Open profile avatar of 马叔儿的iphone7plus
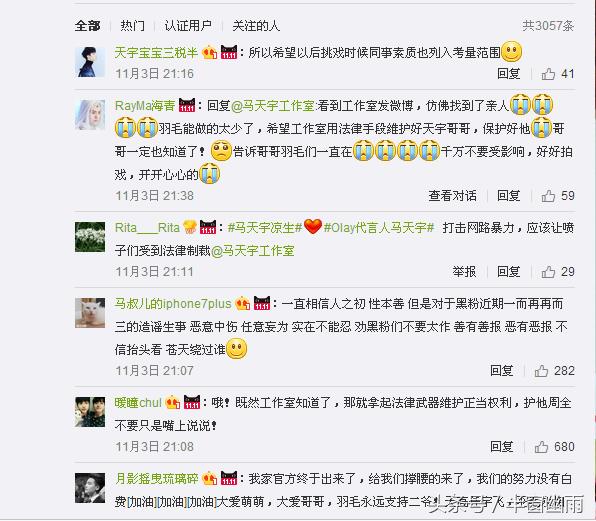Screen dimensions: 596x521 tap(90, 313)
